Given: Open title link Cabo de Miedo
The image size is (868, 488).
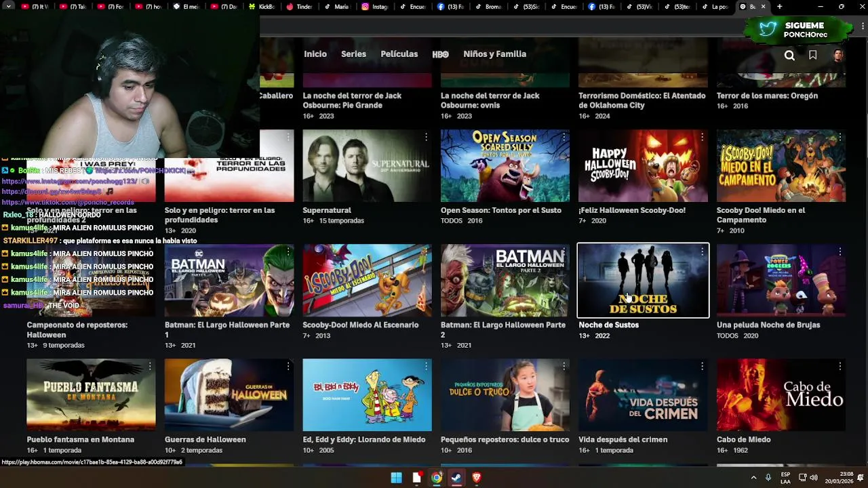Looking at the screenshot, I should 743,439.
